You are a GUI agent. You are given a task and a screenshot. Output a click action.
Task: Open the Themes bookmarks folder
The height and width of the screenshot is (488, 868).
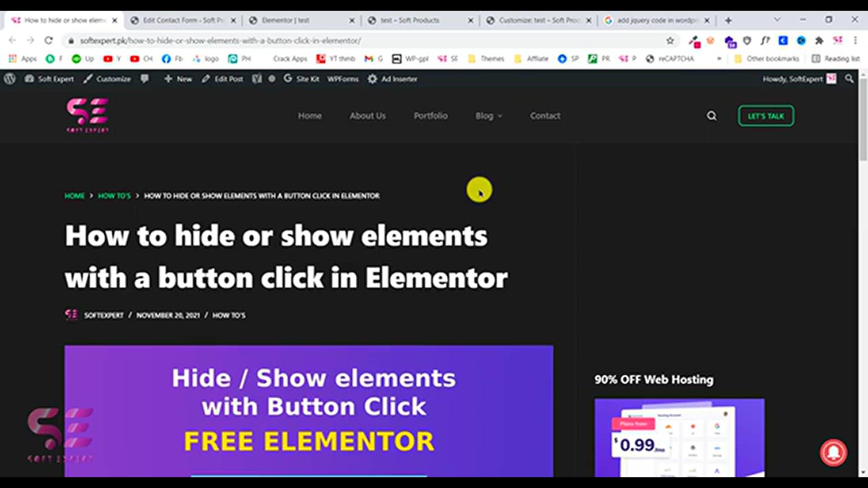coord(486,59)
